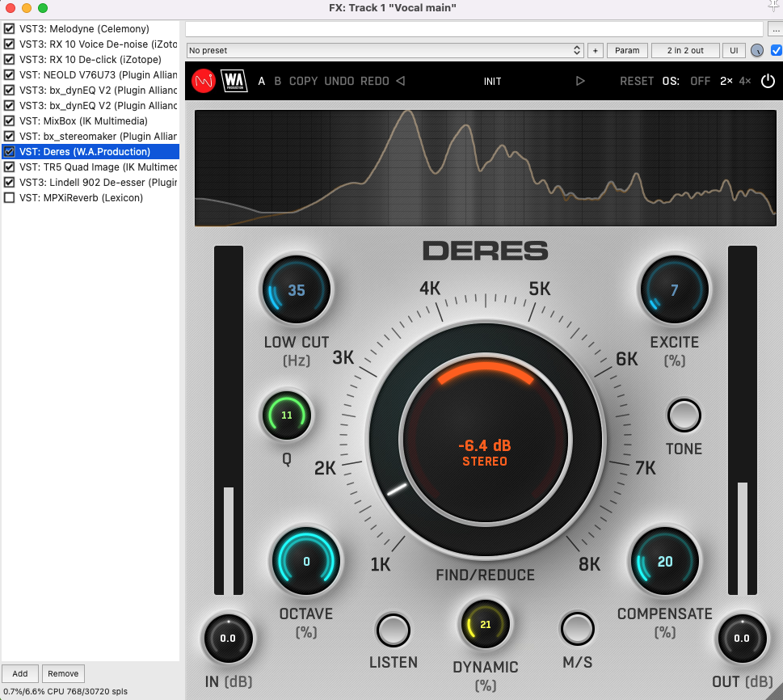Click the COMPENSATE knob showing 20
The height and width of the screenshot is (700, 783).
665,561
